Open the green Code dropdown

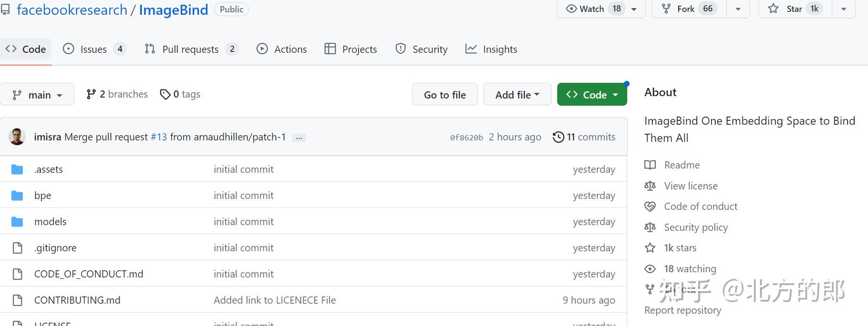coord(592,95)
